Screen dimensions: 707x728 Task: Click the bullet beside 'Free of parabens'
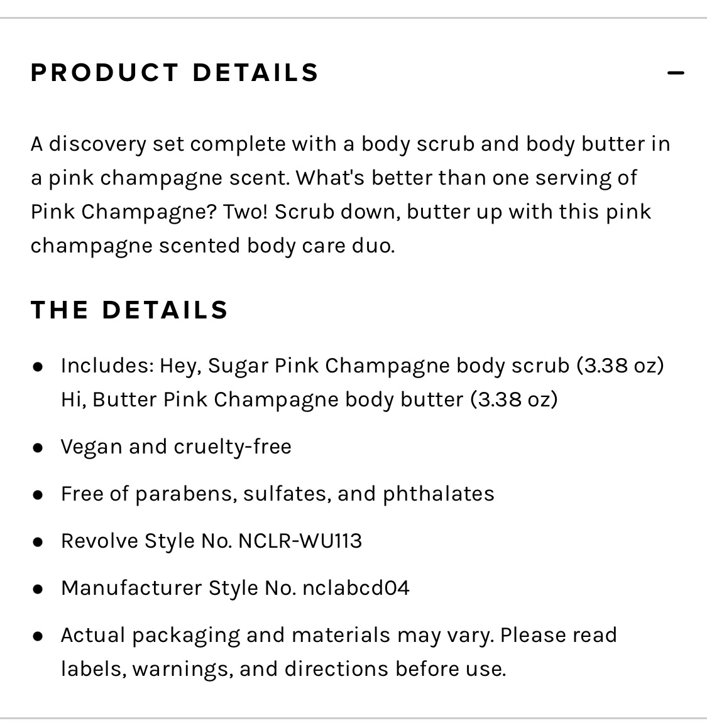coord(38,495)
